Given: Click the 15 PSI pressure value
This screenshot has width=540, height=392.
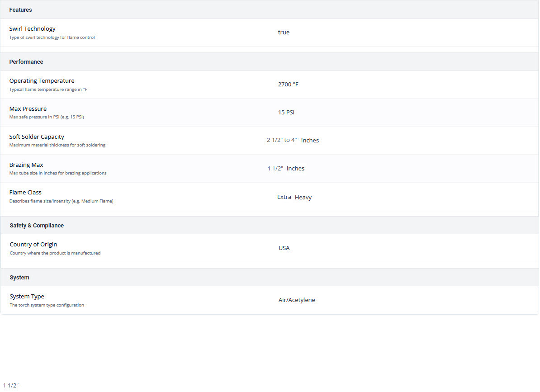Looking at the screenshot, I should click(286, 112).
